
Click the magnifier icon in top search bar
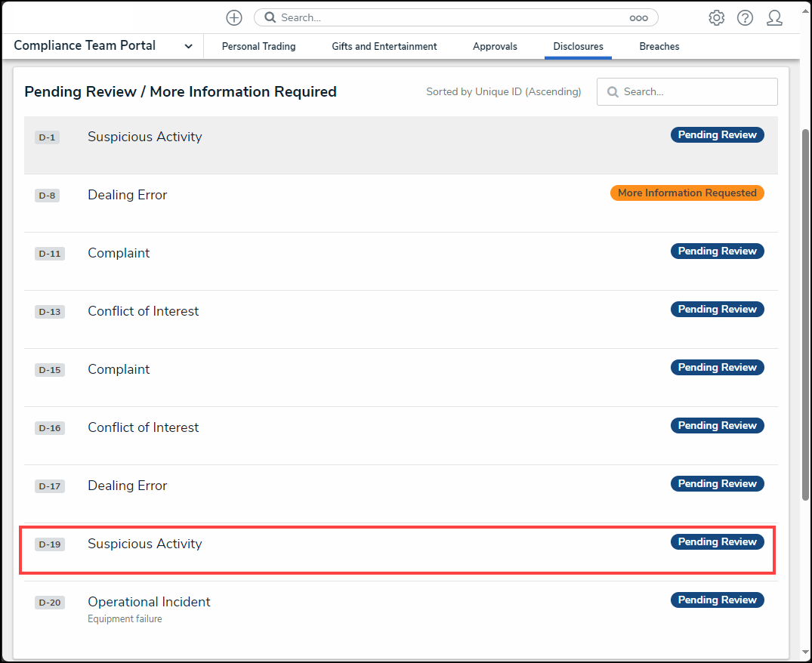270,18
